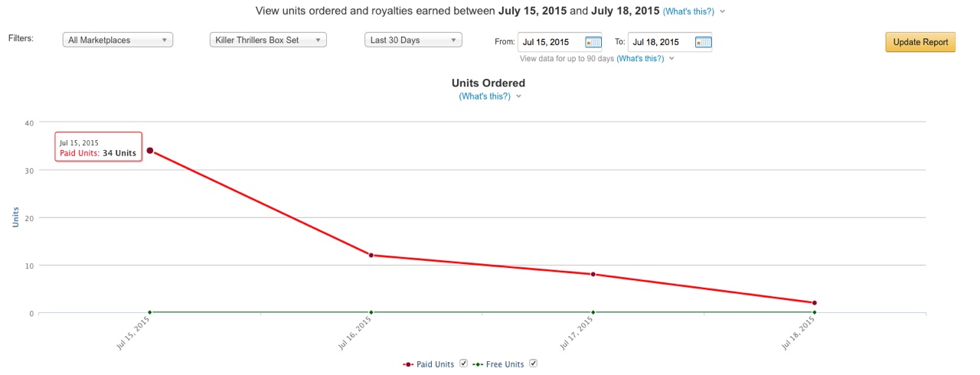980x375 pixels.
Task: Uncheck the Paid Units checkbox
Action: click(463, 364)
